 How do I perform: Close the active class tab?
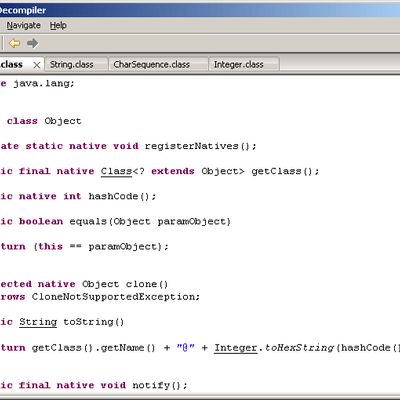click(x=37, y=65)
